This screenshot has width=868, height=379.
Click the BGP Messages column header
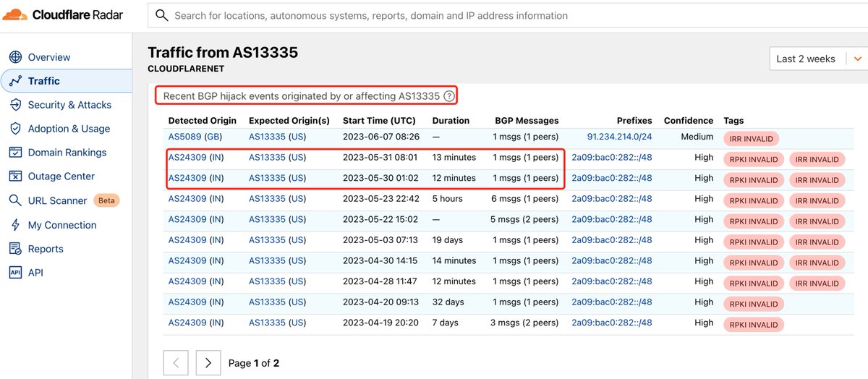[527, 121]
